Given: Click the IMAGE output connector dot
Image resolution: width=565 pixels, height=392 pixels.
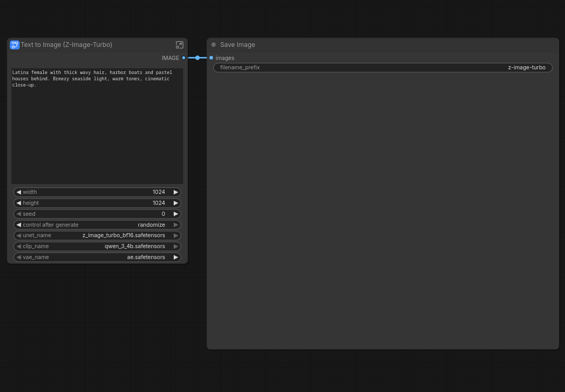Looking at the screenshot, I should 184,58.
